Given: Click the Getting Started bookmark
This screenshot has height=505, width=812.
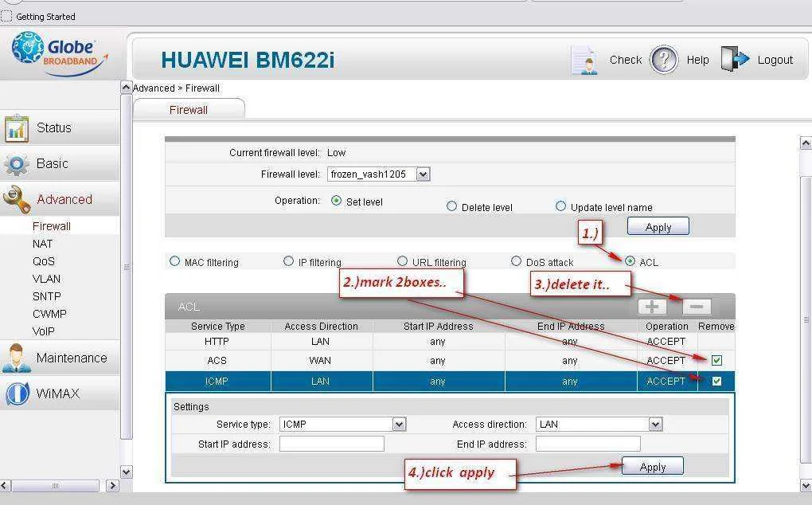Looking at the screenshot, I should point(38,17).
